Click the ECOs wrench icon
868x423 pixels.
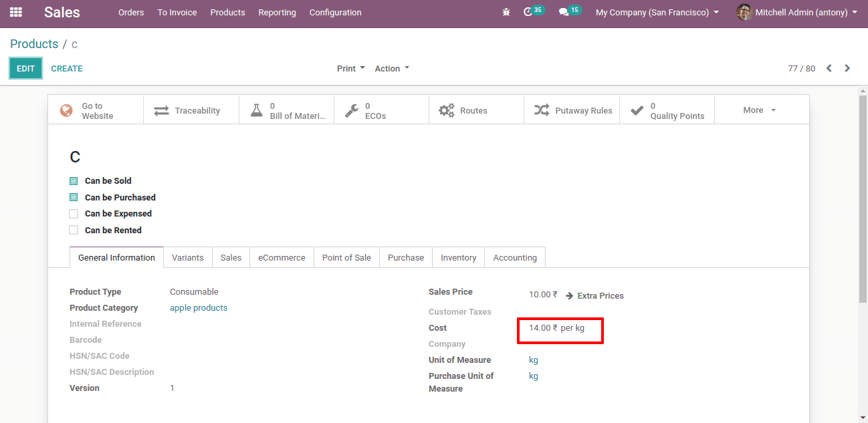pos(352,110)
